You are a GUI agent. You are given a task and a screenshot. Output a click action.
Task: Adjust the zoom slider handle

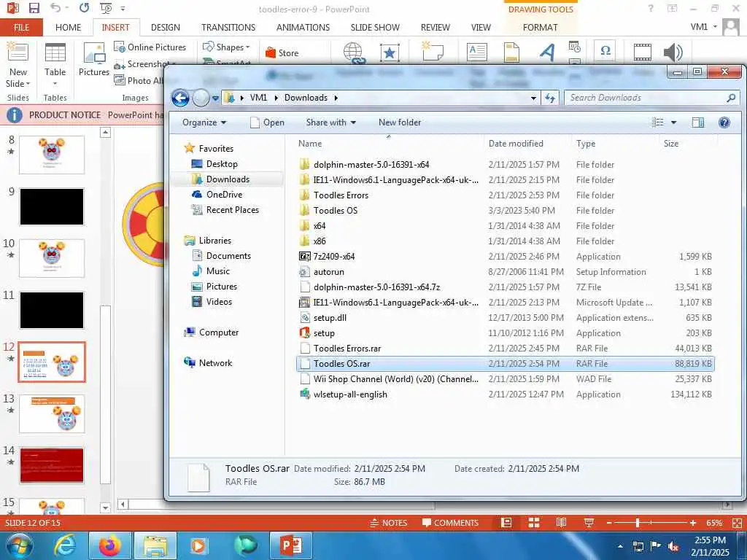click(x=637, y=523)
